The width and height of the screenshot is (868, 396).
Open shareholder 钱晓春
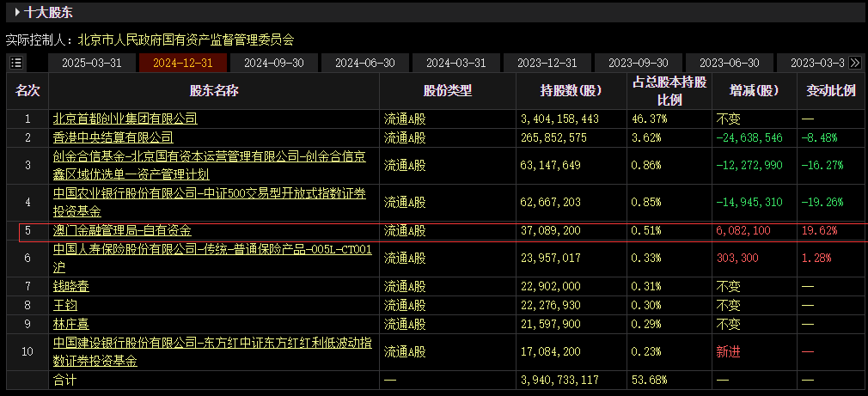[70, 287]
